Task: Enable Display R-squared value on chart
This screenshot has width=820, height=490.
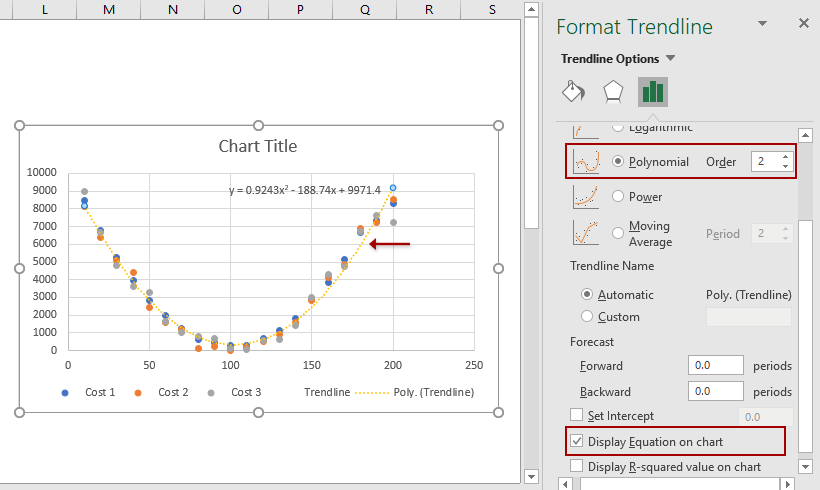Action: (576, 466)
